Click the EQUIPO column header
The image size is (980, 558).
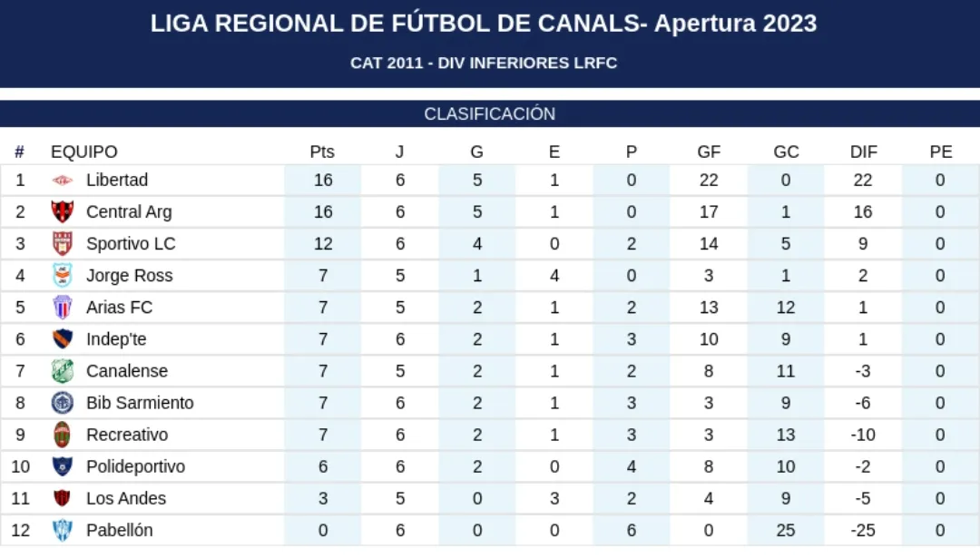point(83,152)
